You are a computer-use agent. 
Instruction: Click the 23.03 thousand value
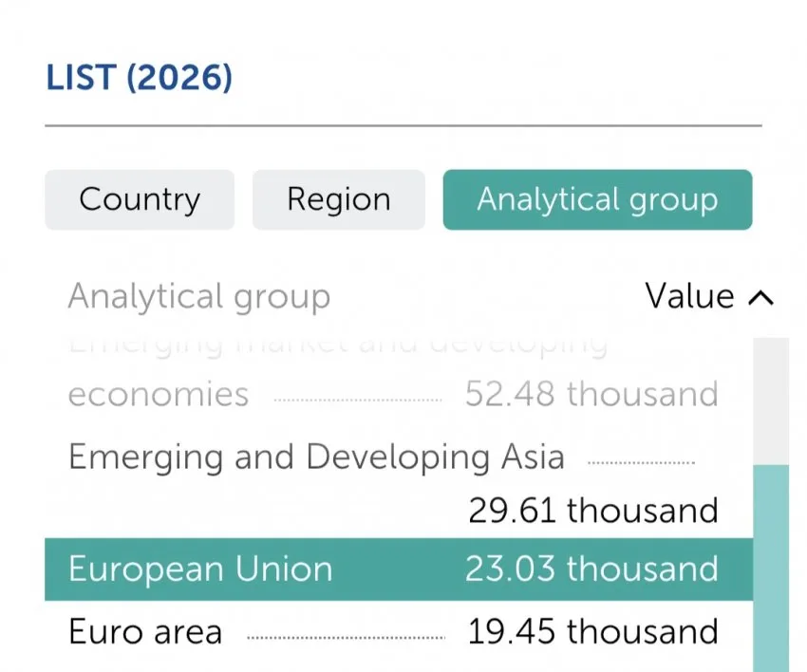[591, 569]
